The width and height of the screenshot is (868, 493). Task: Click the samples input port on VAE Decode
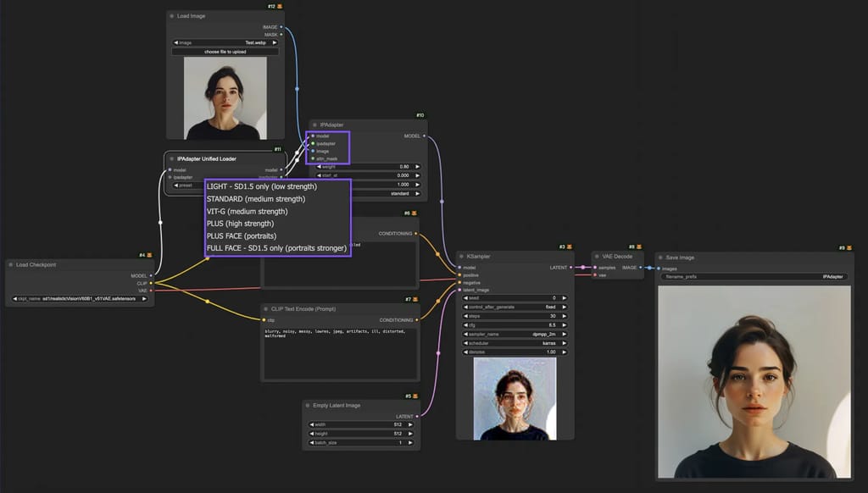[595, 267]
